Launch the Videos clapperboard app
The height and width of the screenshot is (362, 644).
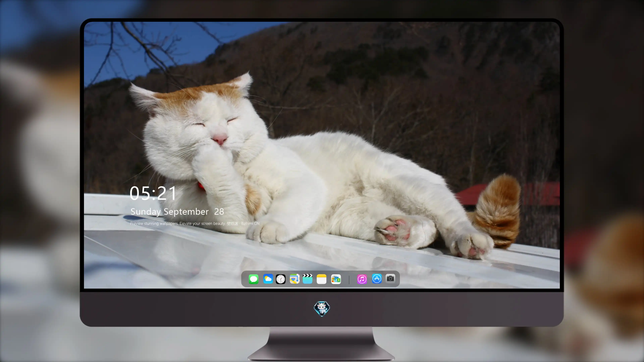point(308,279)
